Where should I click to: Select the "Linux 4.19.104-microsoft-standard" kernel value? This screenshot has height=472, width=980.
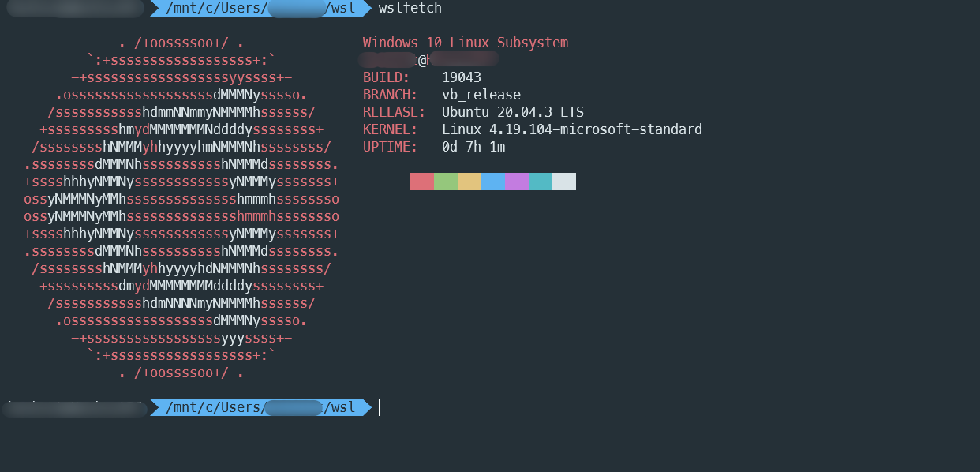coord(572,129)
